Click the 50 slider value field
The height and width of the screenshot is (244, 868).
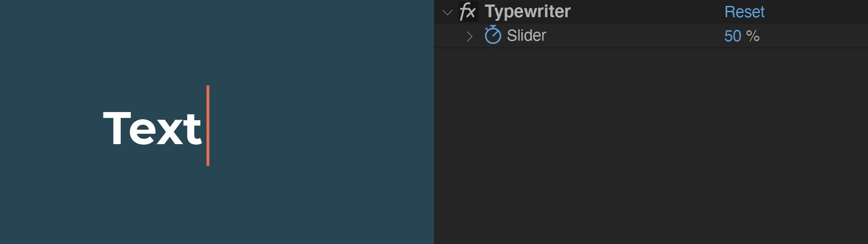click(732, 36)
